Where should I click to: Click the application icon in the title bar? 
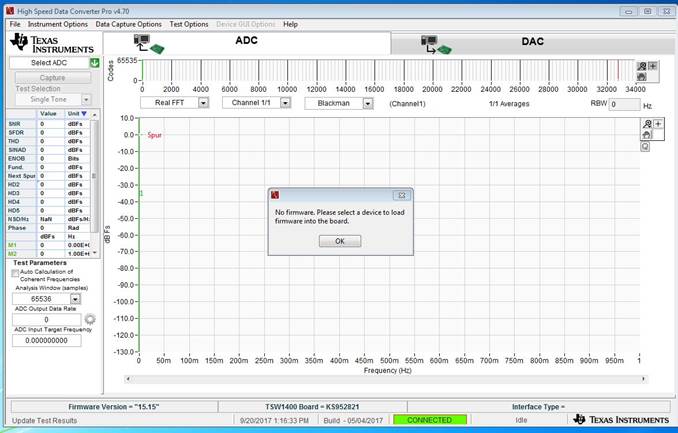[x=10, y=11]
